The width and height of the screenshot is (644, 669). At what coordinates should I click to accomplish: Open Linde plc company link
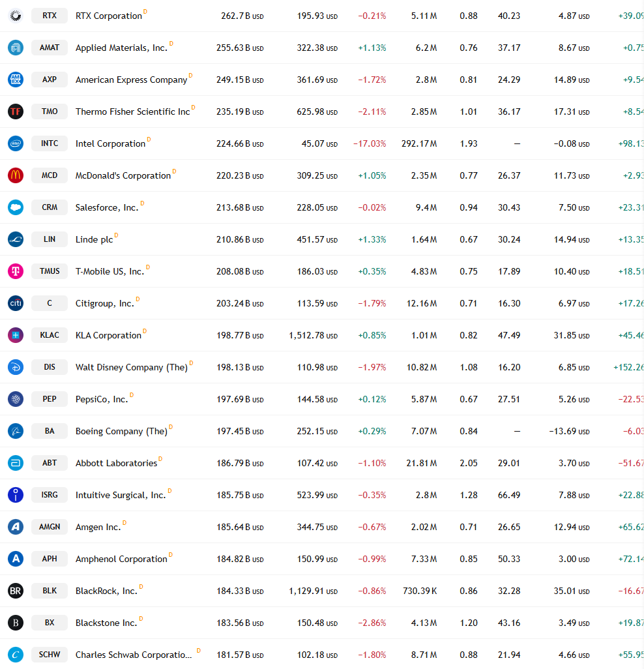point(95,240)
